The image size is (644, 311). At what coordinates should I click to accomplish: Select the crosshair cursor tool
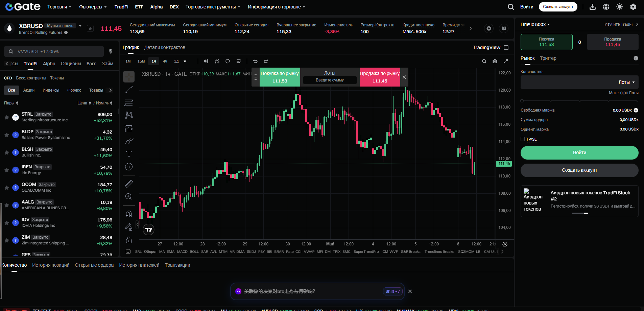[129, 77]
